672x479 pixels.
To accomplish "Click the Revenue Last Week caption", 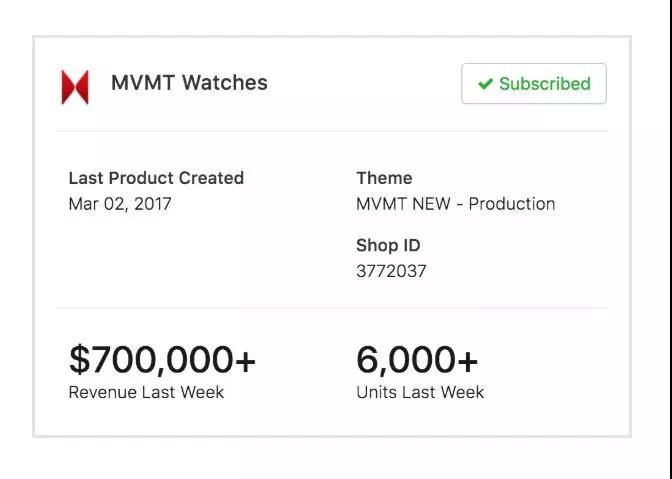I will click(x=146, y=392).
